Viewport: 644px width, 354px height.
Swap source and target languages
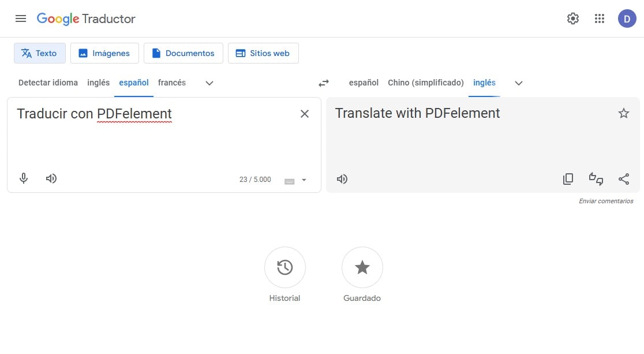pos(324,83)
